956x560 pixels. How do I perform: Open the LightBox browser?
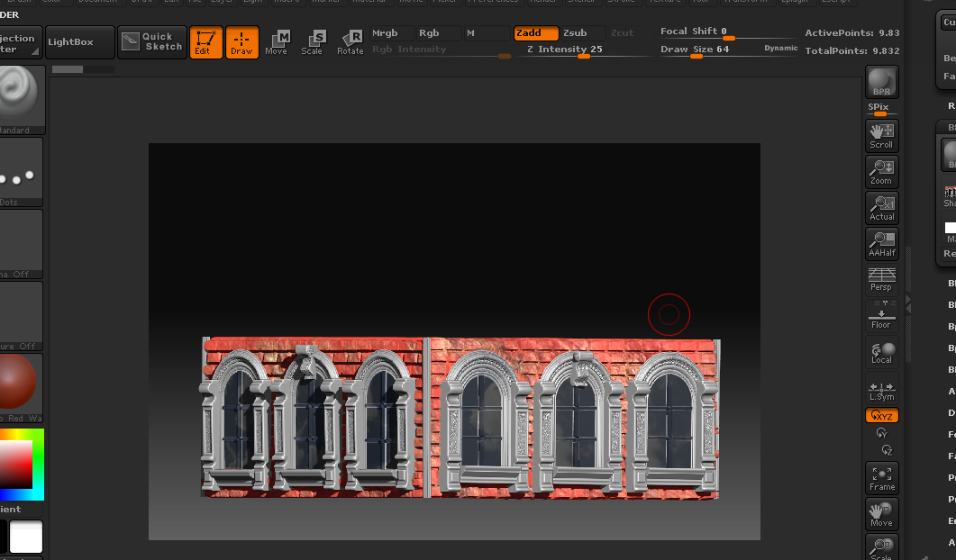click(x=79, y=42)
